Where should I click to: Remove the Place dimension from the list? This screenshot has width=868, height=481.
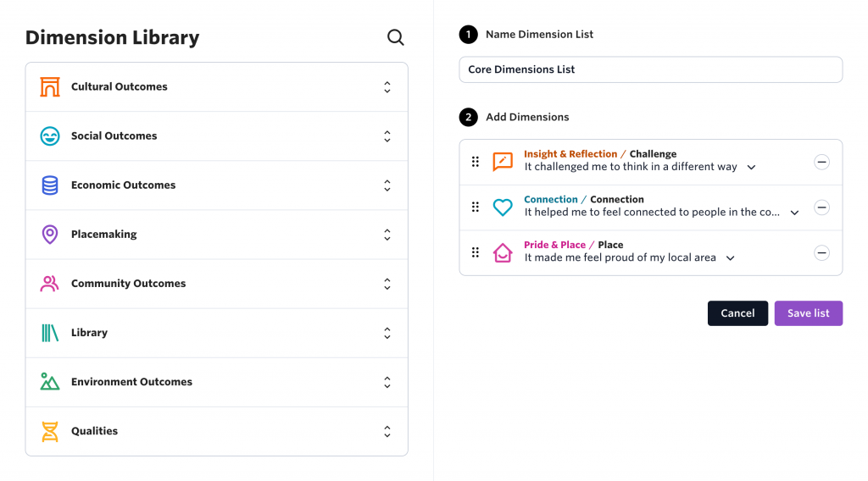[821, 252]
